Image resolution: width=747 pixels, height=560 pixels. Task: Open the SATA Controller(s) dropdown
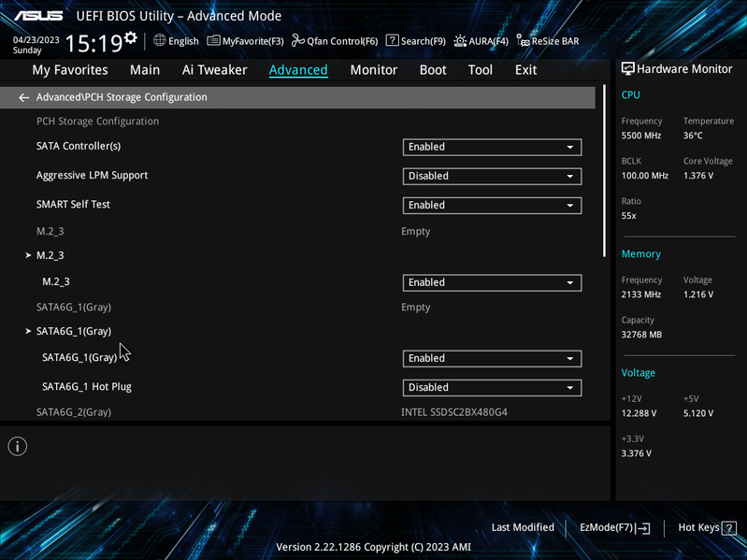492,147
